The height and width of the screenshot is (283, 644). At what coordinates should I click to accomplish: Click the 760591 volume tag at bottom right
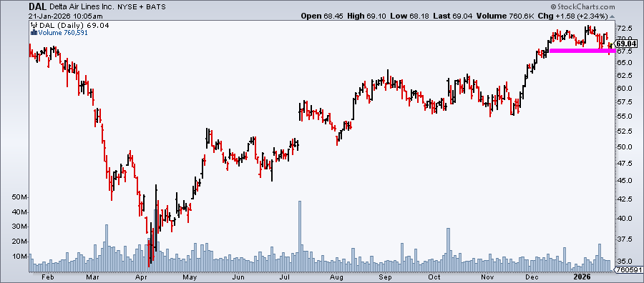[x=628, y=270]
